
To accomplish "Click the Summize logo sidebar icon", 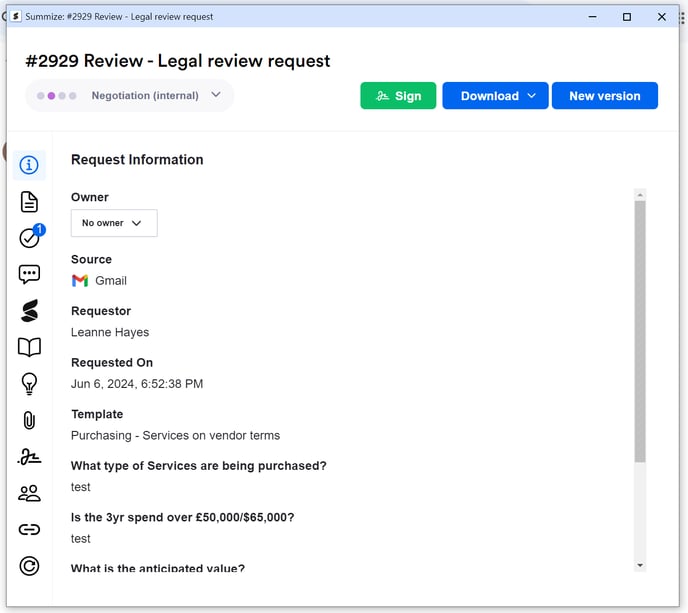I will tap(29, 311).
